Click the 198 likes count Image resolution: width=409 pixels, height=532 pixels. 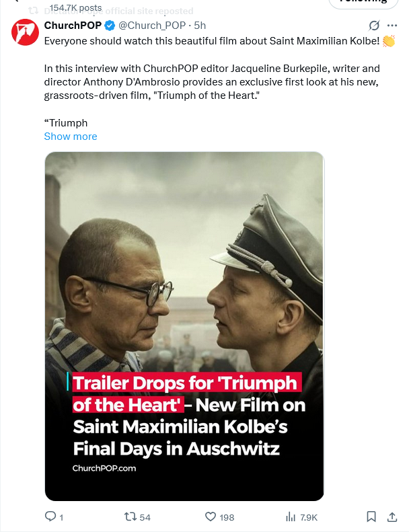pos(227,517)
